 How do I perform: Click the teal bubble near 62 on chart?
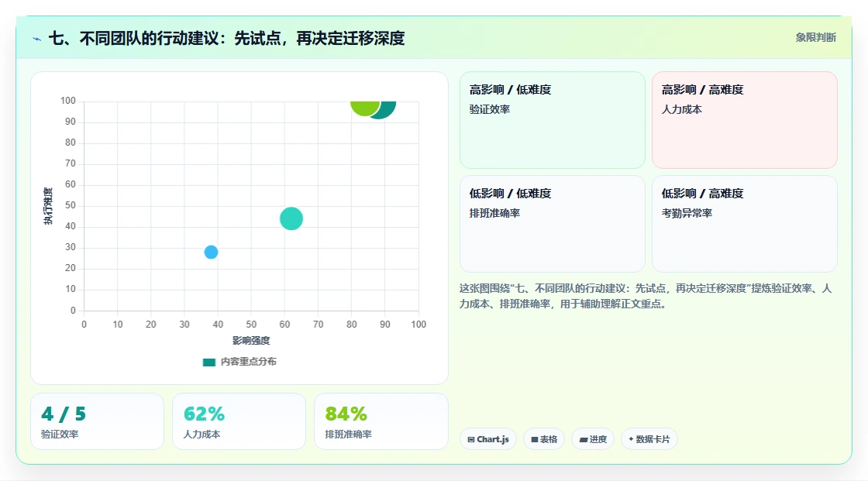291,218
